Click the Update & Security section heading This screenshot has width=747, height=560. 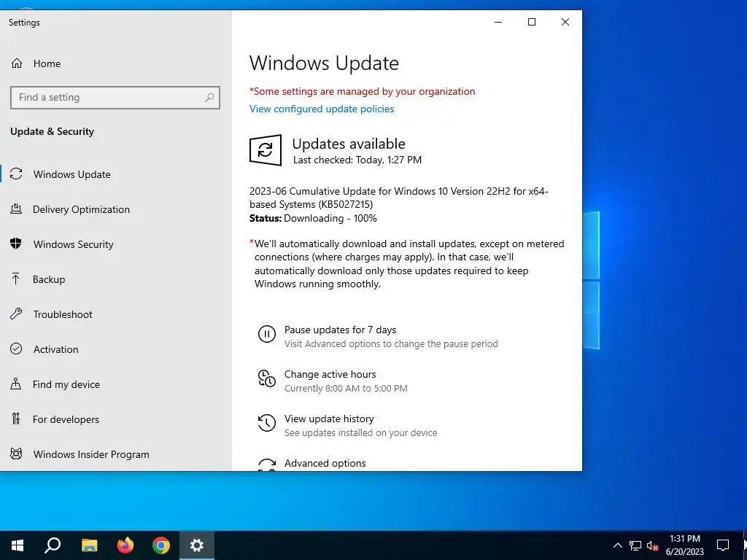tap(52, 131)
